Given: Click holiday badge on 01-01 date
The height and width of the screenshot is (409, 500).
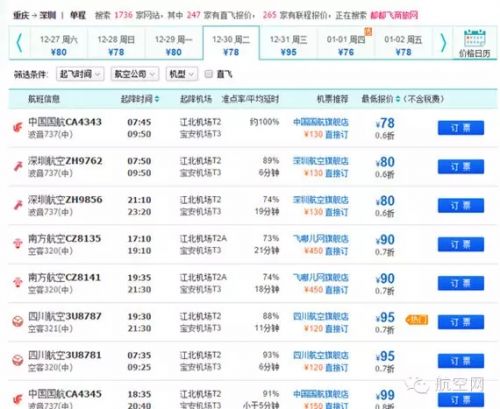Looking at the screenshot, I should (x=368, y=31).
